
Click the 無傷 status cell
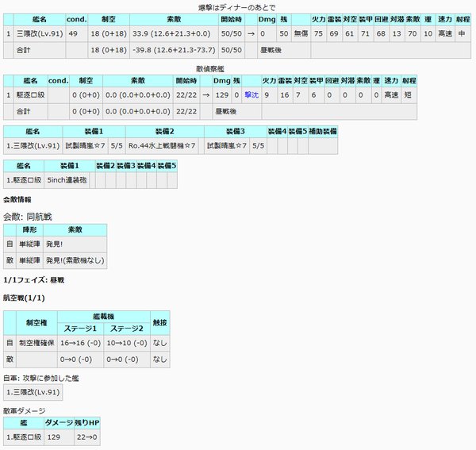(x=301, y=33)
